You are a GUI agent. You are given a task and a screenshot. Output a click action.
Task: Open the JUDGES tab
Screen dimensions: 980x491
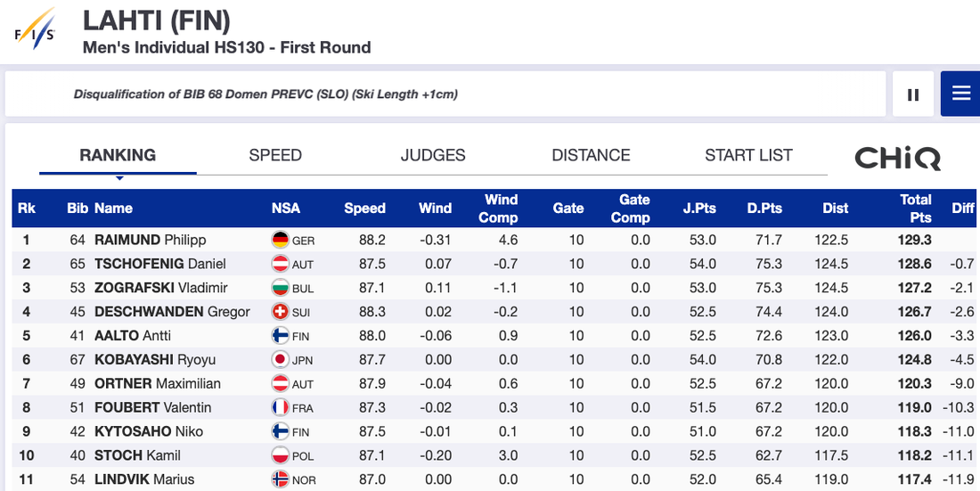pos(433,155)
